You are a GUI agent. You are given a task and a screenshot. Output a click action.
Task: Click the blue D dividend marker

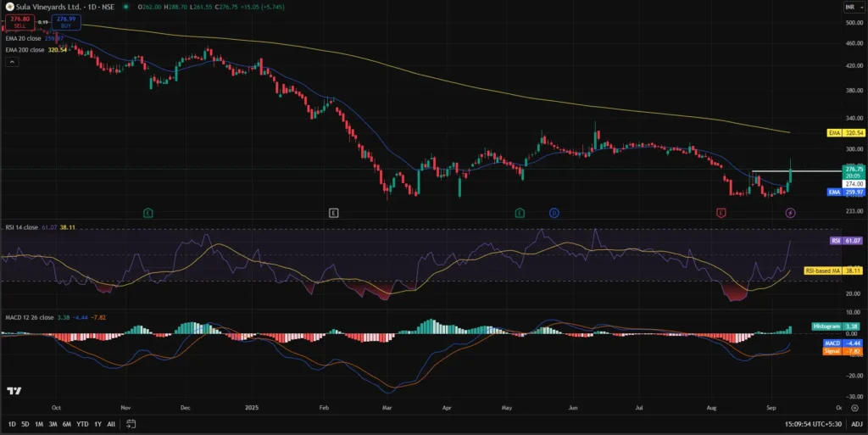pyautogui.click(x=554, y=212)
